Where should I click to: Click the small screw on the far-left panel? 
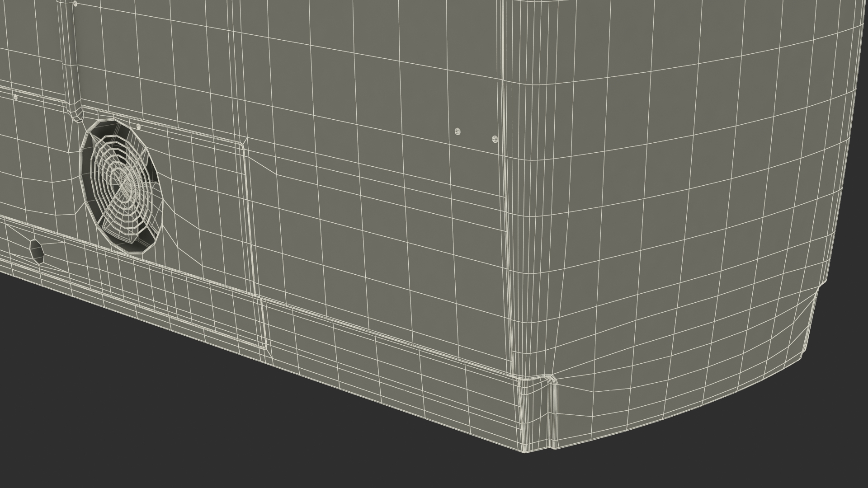(x=16, y=97)
